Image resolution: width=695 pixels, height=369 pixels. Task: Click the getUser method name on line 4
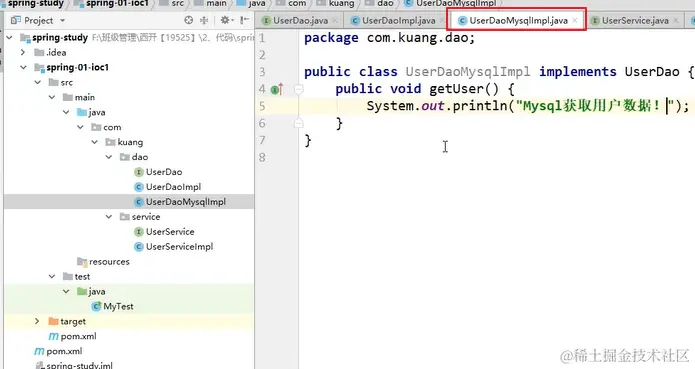click(x=456, y=89)
